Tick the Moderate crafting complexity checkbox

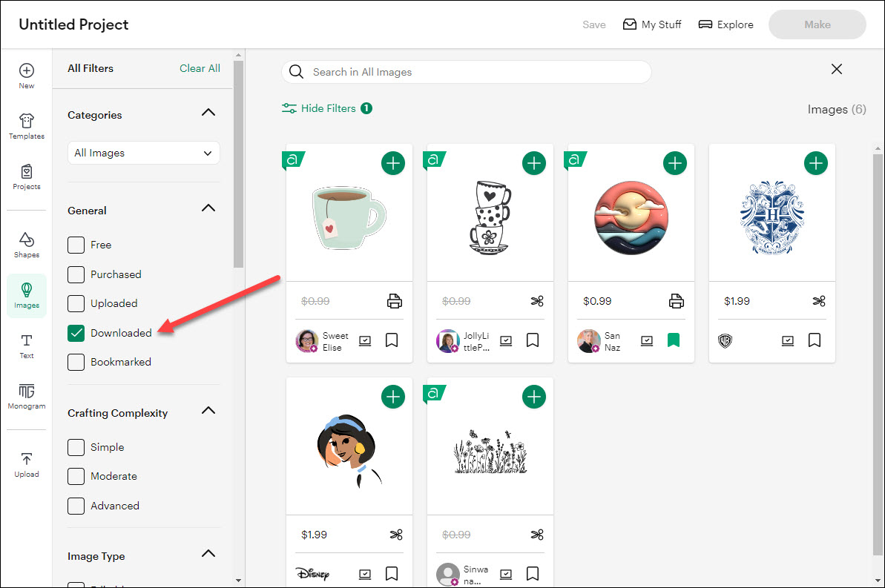click(x=76, y=476)
